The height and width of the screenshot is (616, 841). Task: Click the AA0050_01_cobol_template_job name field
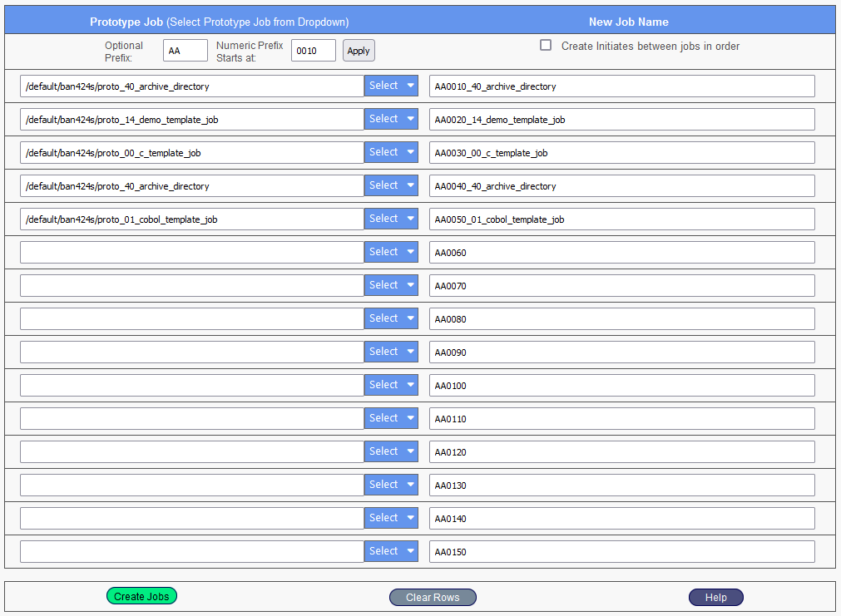pyautogui.click(x=621, y=219)
